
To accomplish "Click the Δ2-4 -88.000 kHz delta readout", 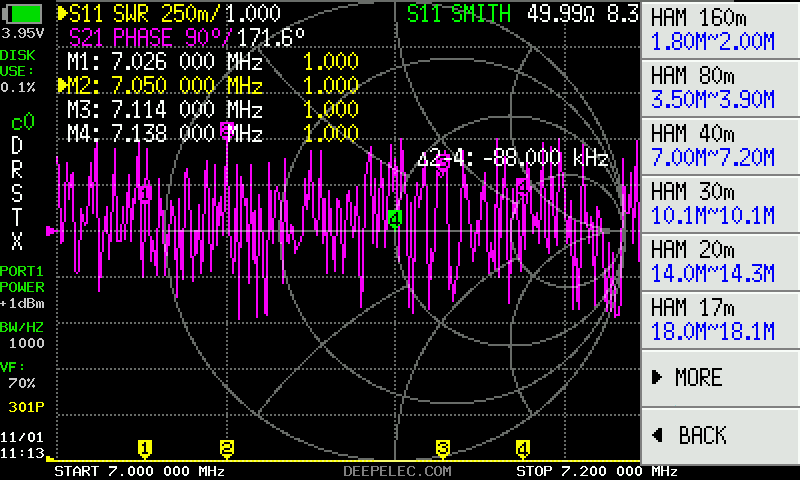I will (x=513, y=159).
